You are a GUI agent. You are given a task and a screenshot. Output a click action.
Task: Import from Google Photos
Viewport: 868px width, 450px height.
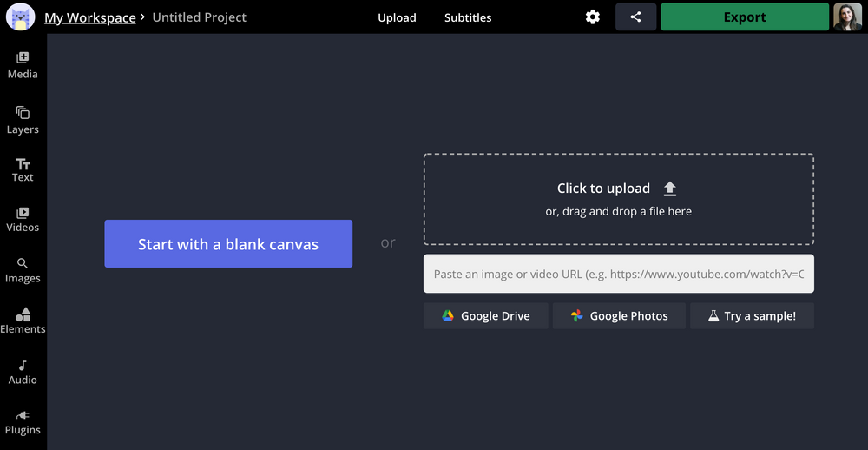coord(619,316)
